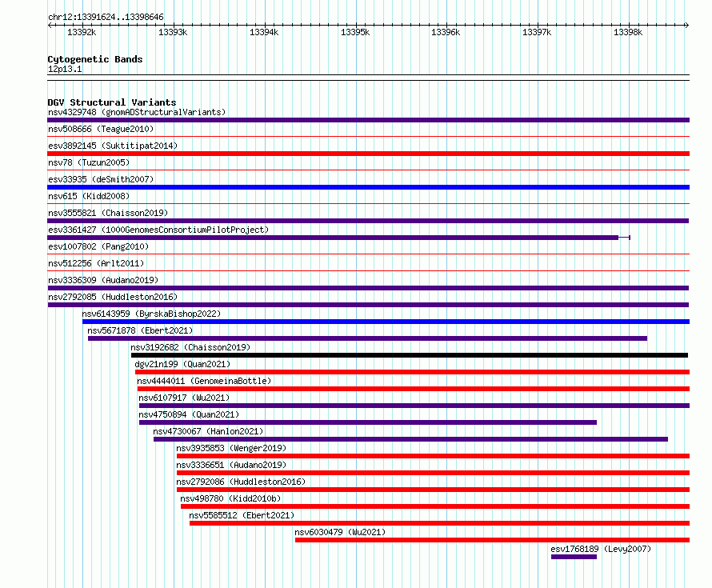
Task: Click nsv512256 (Arlt2011) label
Action: (x=96, y=263)
